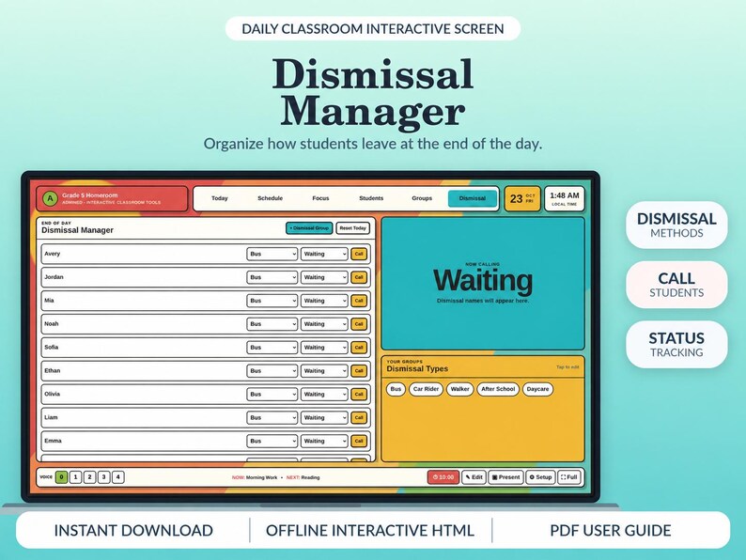Call Olivia for dismissal
The height and width of the screenshot is (560, 746).
coord(359,394)
